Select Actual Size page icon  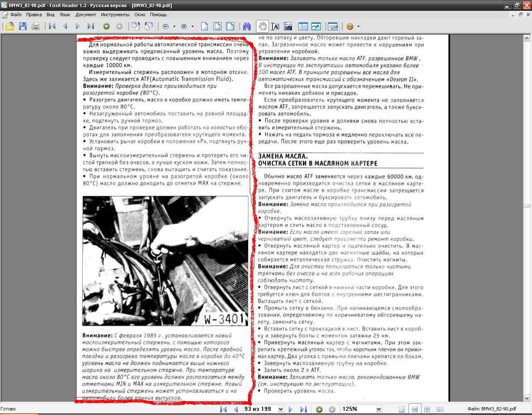[204, 27]
